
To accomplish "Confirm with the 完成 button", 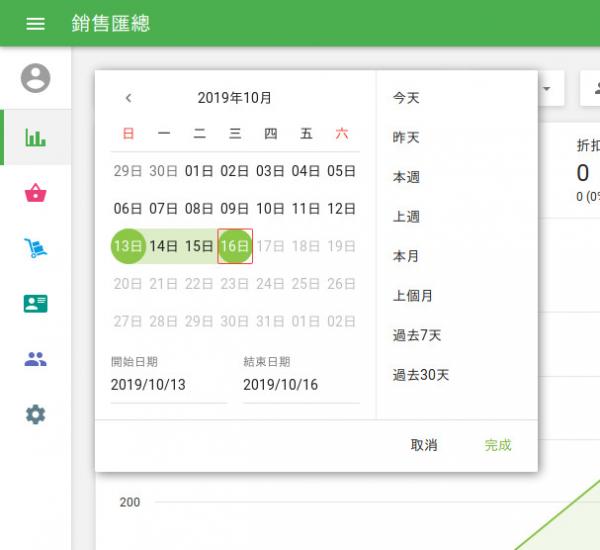I will click(498, 445).
